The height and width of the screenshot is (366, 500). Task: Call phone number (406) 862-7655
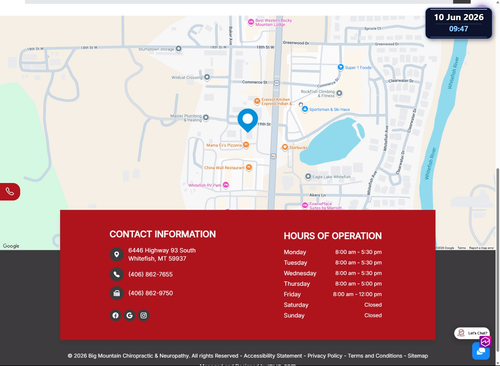(151, 274)
